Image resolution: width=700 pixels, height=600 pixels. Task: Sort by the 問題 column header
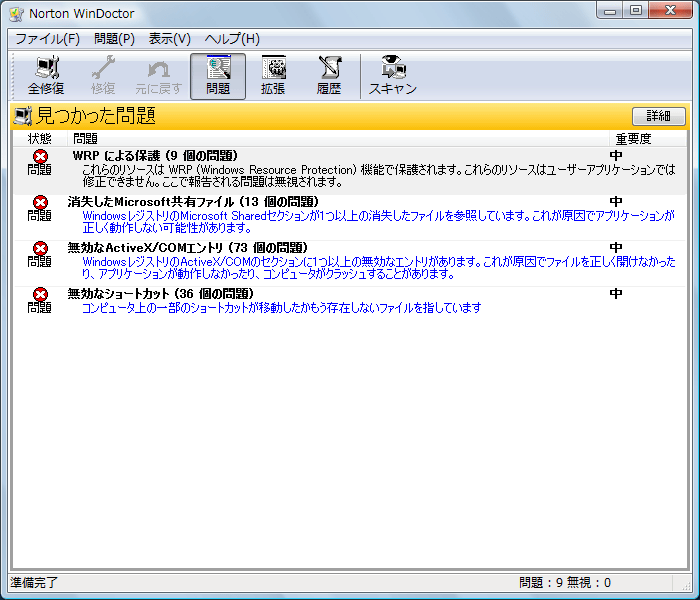(338, 139)
